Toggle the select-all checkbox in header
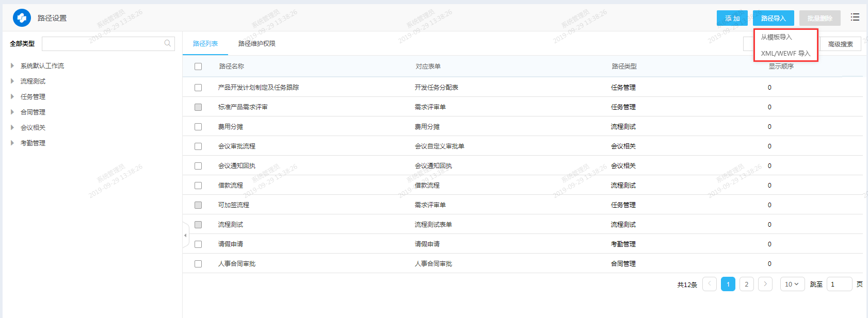This screenshot has width=868, height=318. (198, 66)
